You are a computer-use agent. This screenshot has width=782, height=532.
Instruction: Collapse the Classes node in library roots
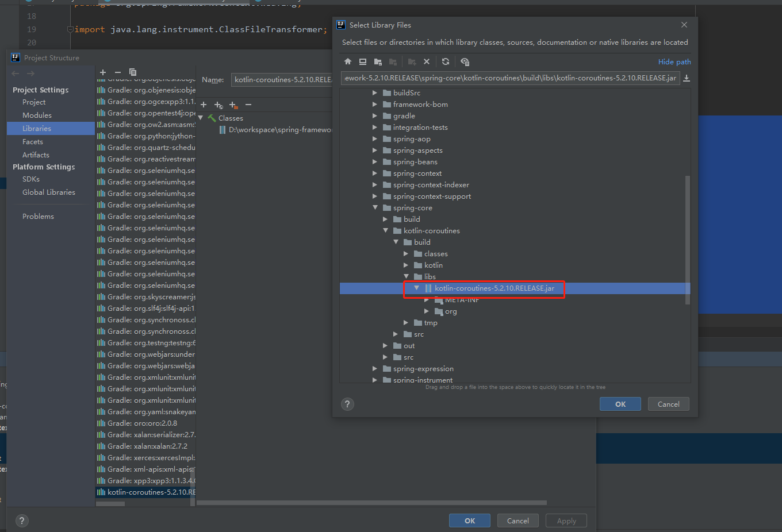(x=201, y=118)
